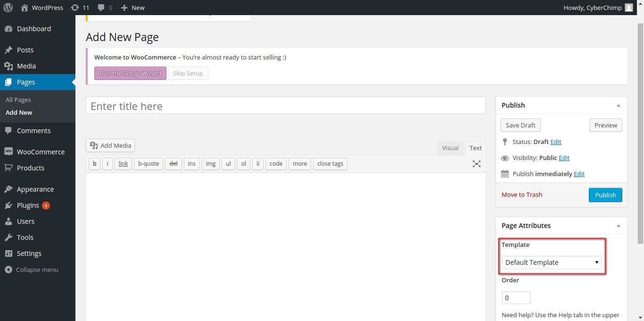Viewport: 644px width, 321px height.
Task: Run the WooCommerce Setup Wizard
Action: (130, 73)
